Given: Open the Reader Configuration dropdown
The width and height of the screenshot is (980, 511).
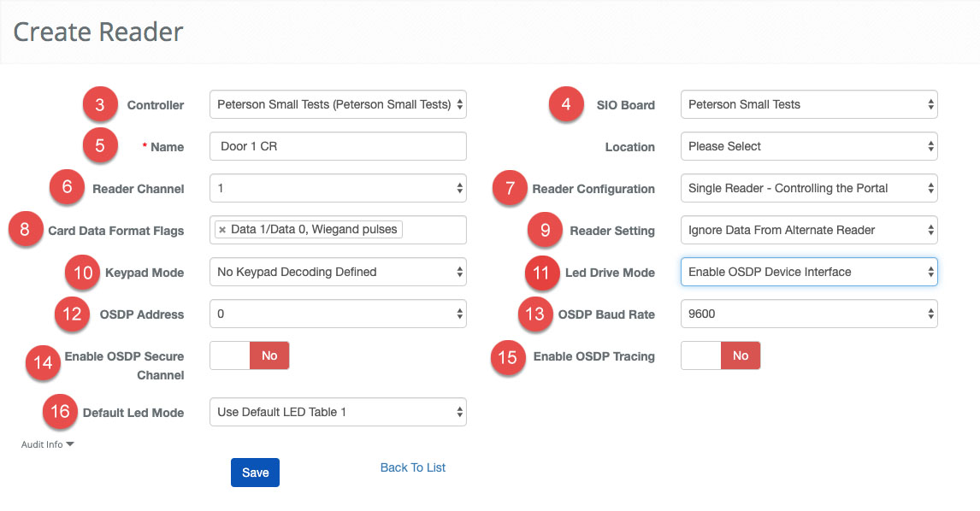Looking at the screenshot, I should coord(809,188).
